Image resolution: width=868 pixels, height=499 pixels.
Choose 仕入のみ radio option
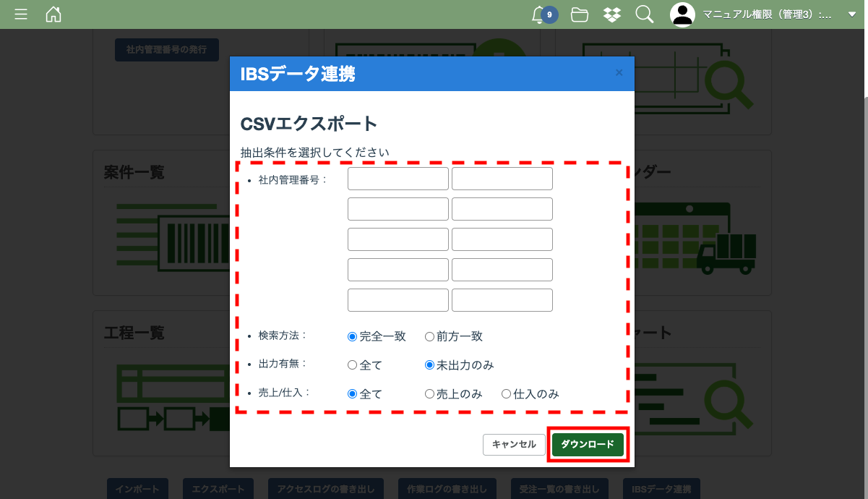click(506, 394)
